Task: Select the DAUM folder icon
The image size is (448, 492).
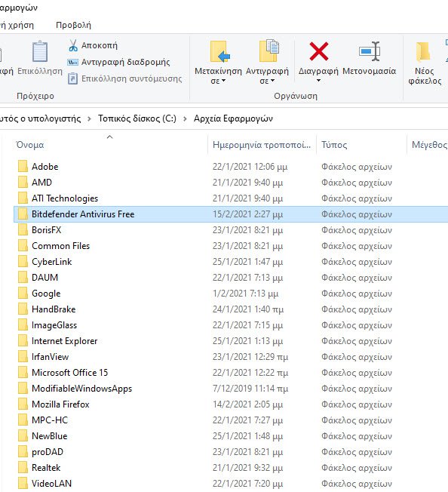Action: tap(23, 278)
